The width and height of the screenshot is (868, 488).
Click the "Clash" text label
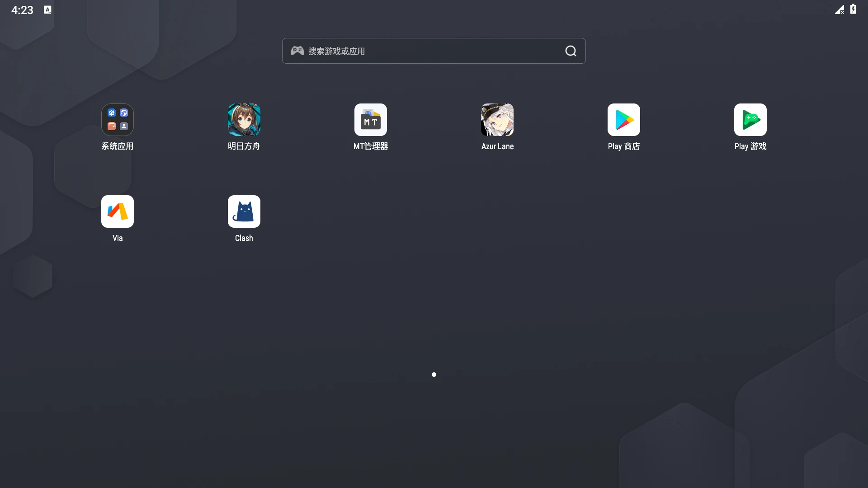244,238
